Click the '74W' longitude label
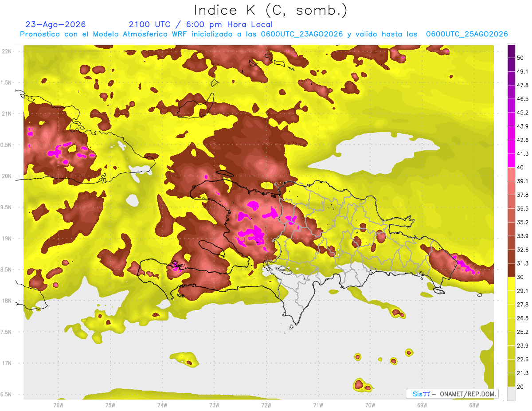Viewport: 532px width, 411px height. [x=162, y=405]
